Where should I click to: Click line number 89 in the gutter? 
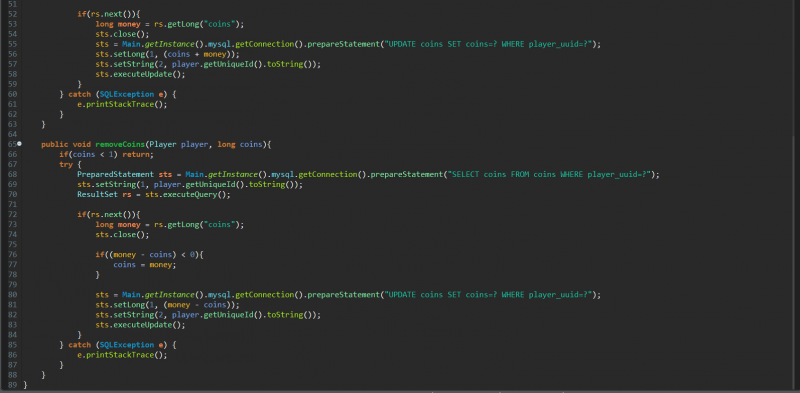pos(13,385)
